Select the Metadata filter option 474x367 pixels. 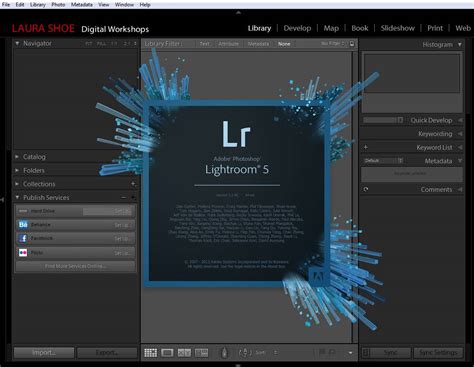(x=258, y=44)
